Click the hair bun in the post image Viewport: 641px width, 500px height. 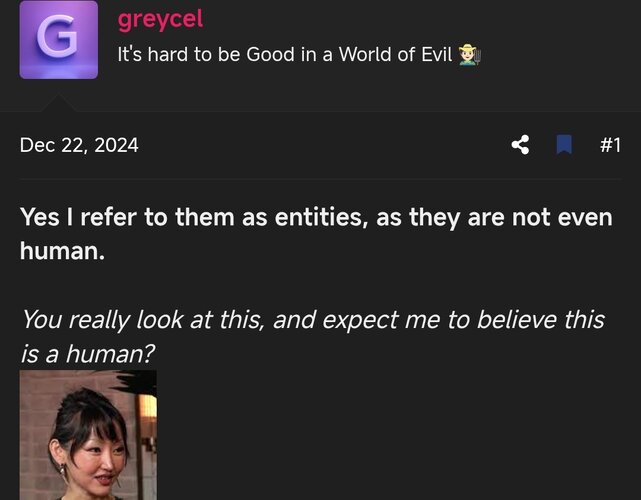click(x=86, y=397)
